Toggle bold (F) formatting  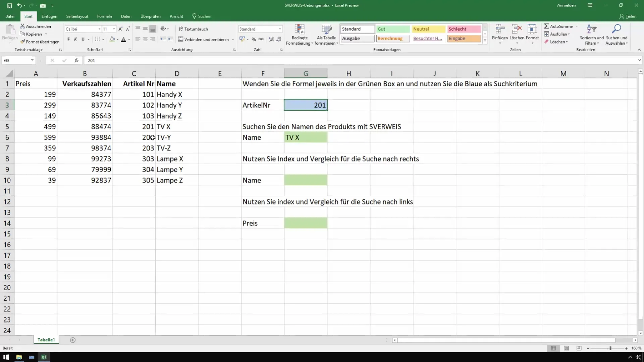point(68,39)
